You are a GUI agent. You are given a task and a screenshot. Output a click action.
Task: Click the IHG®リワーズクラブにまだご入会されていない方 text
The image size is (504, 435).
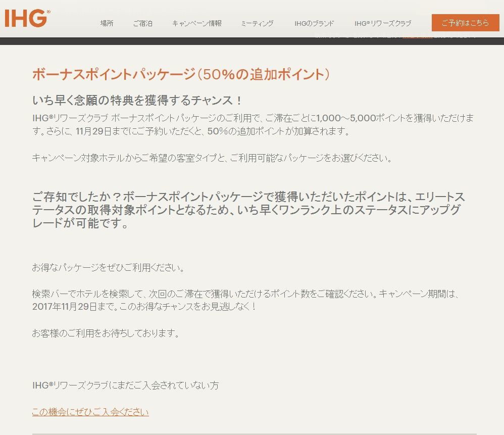[x=125, y=385]
